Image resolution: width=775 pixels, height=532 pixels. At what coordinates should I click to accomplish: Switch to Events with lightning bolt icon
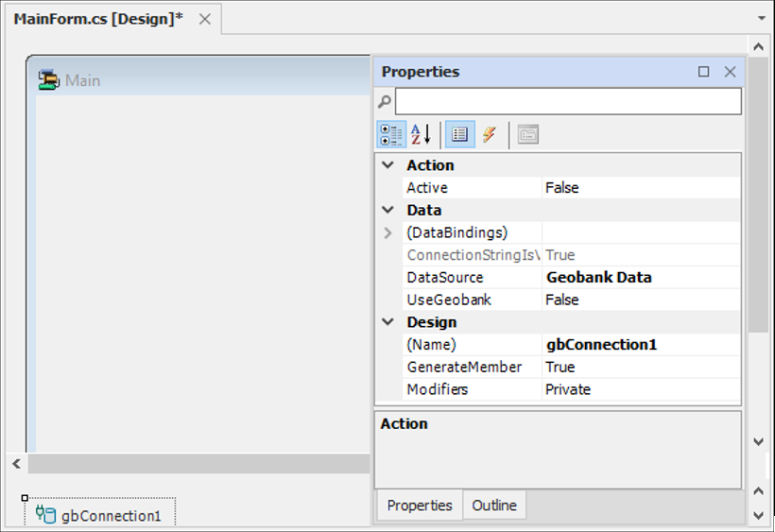pyautogui.click(x=489, y=135)
